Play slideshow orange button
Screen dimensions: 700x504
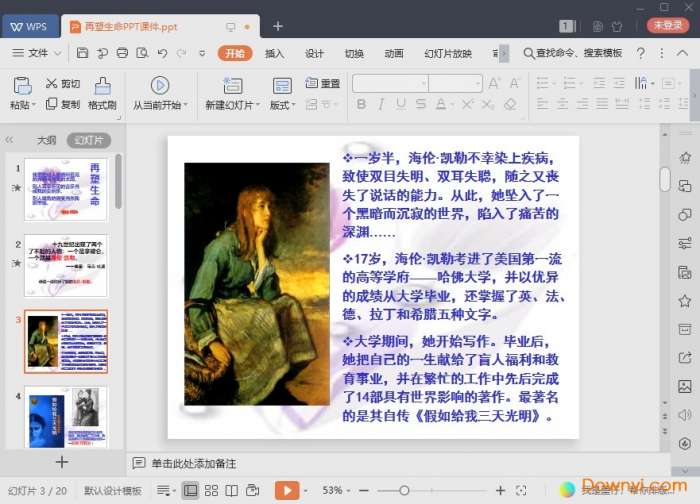[287, 490]
